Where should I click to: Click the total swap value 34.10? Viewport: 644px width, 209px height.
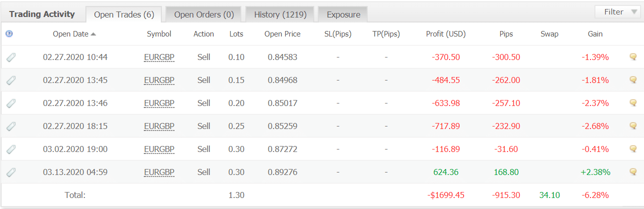click(550, 195)
